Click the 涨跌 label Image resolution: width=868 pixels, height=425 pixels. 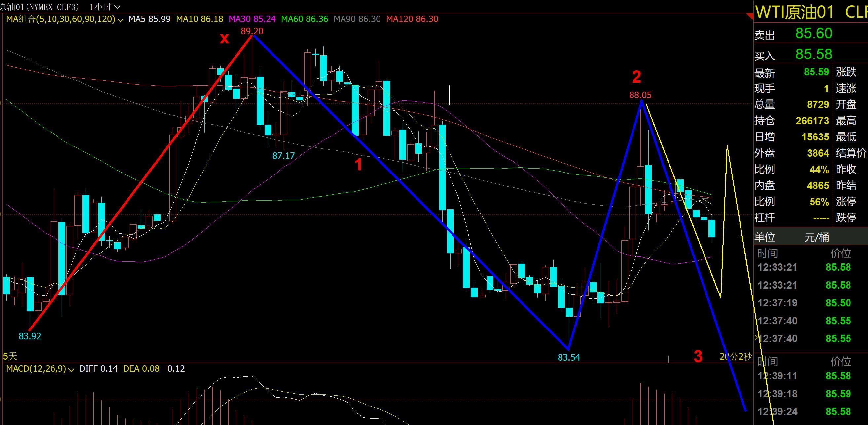846,72
